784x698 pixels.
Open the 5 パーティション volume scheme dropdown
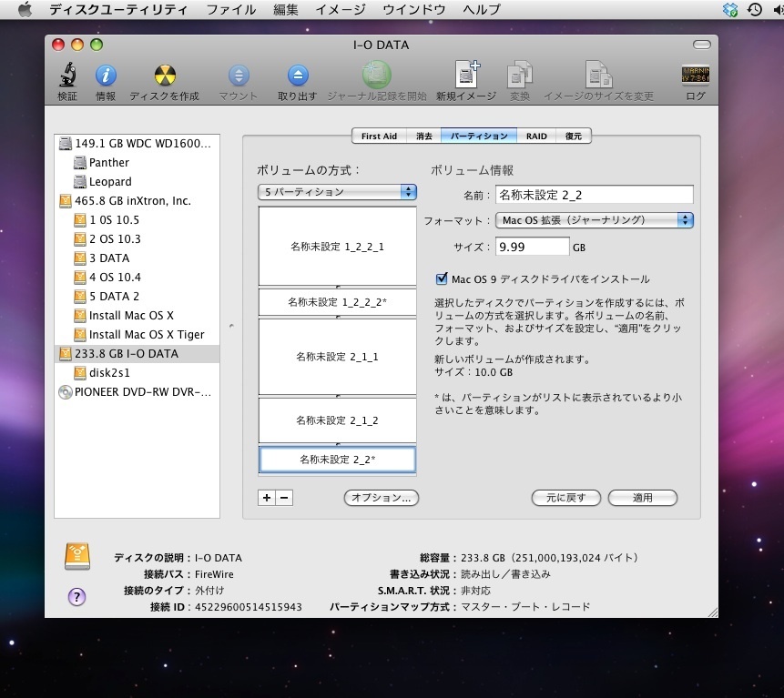point(337,192)
